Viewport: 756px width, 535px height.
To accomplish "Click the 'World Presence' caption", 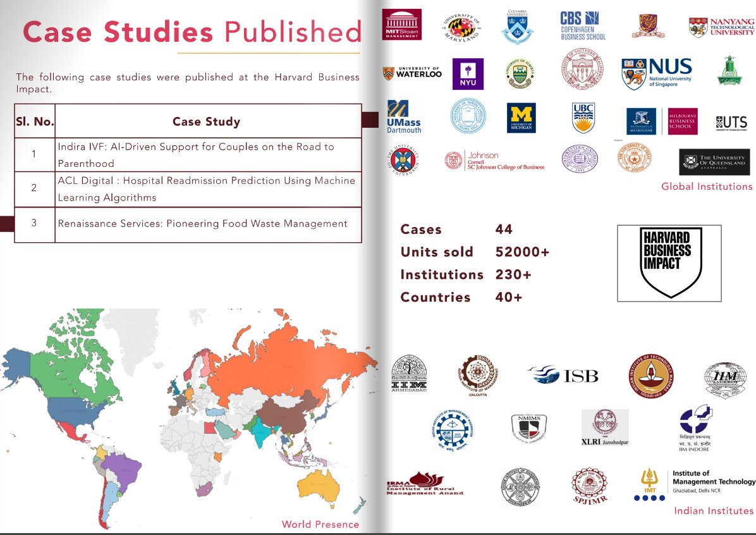I will tap(320, 524).
